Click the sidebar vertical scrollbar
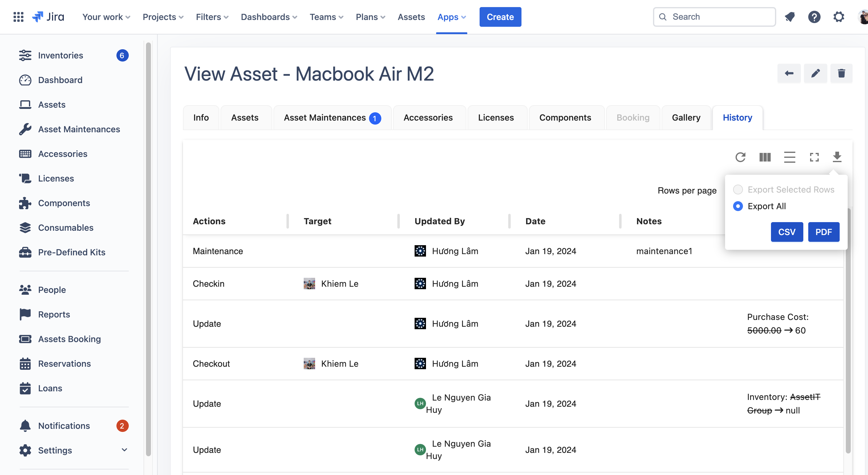The width and height of the screenshot is (868, 475). pyautogui.click(x=148, y=249)
